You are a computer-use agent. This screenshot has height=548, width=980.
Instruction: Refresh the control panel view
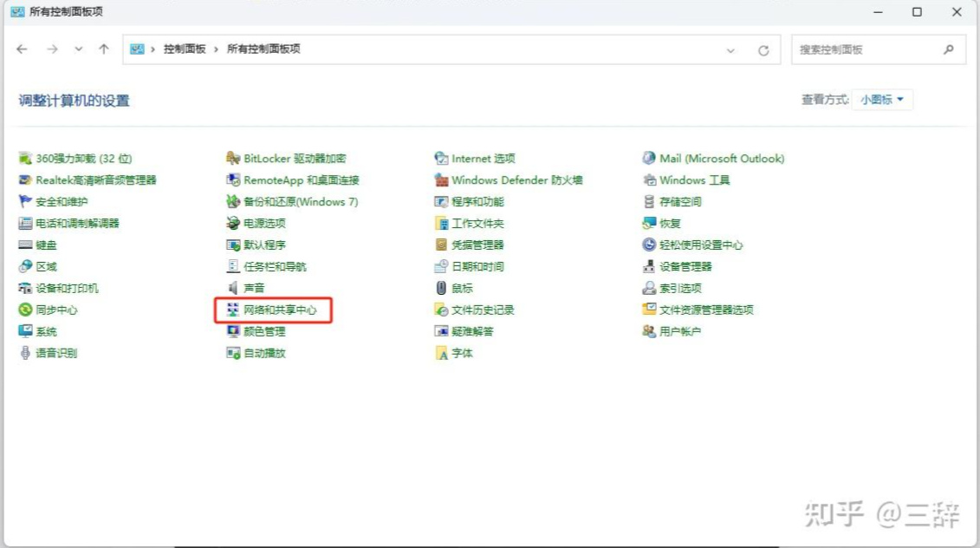(763, 50)
